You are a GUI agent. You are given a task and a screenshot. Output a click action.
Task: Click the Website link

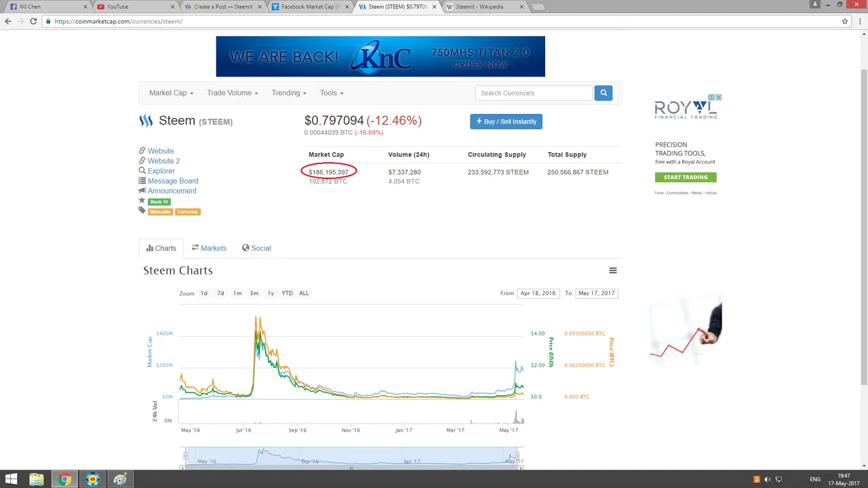[161, 151]
